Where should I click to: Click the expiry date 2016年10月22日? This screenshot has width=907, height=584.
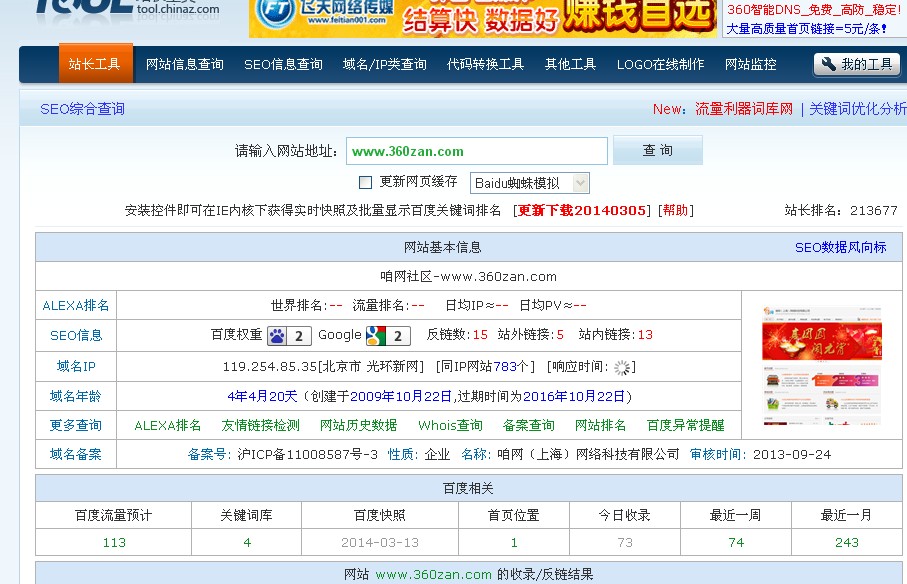pyautogui.click(x=574, y=397)
